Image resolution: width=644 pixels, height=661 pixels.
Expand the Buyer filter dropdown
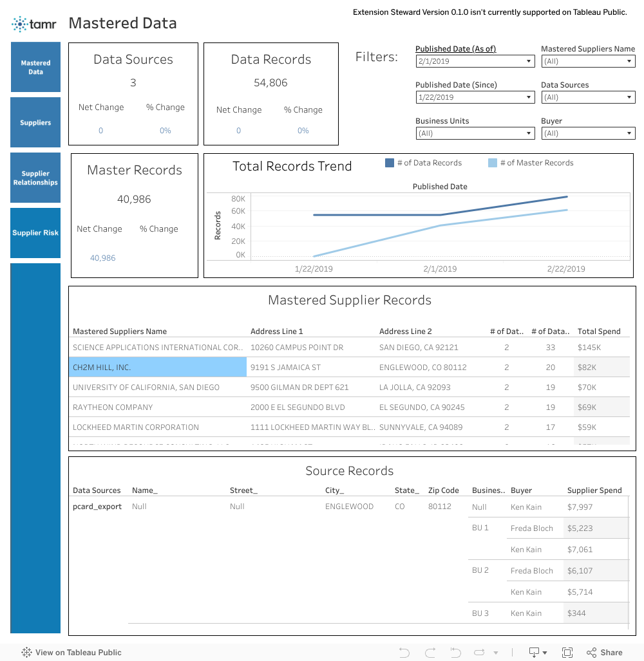pos(588,134)
